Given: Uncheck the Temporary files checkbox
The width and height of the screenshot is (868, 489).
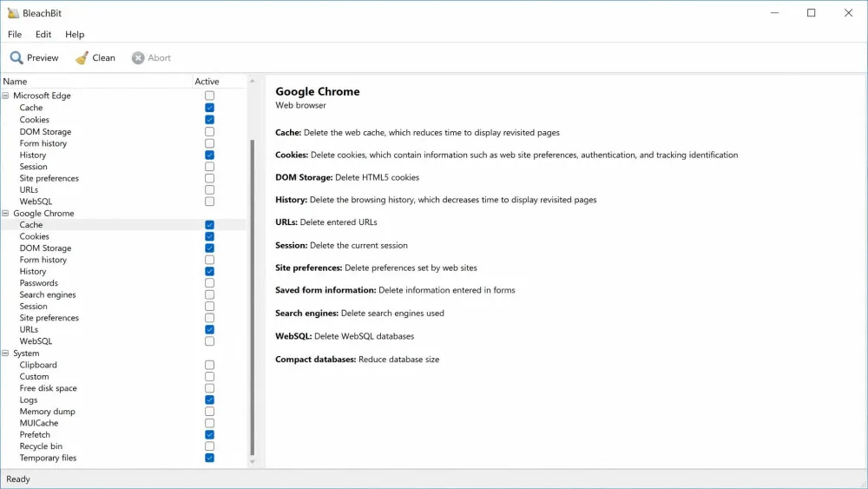Looking at the screenshot, I should pyautogui.click(x=209, y=458).
